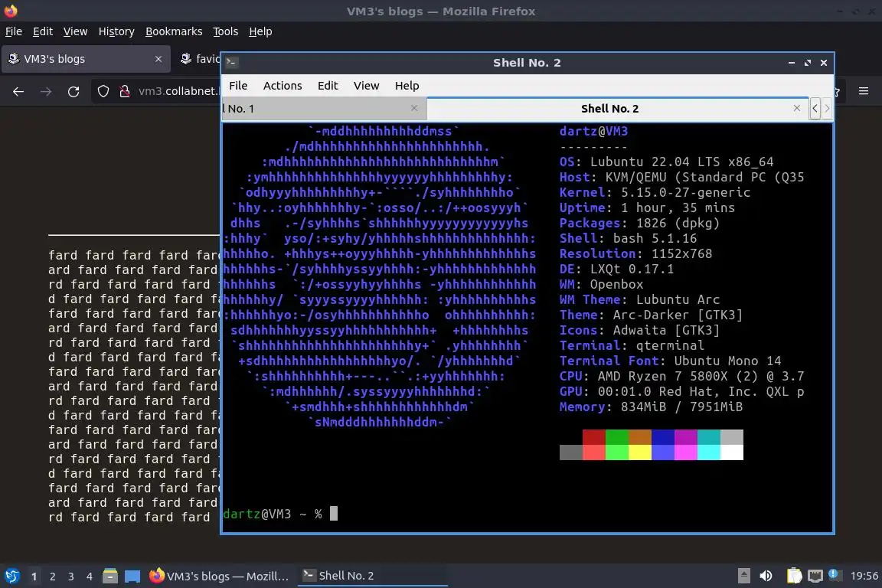The image size is (882, 588).
Task: Switch to the favicon browser tab
Action: [x=198, y=59]
